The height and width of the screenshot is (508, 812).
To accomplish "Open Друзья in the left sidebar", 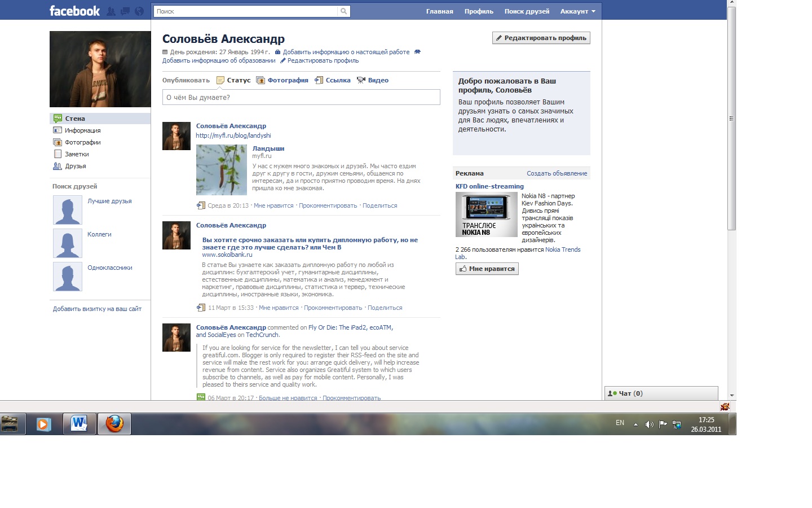I will [x=100, y=166].
